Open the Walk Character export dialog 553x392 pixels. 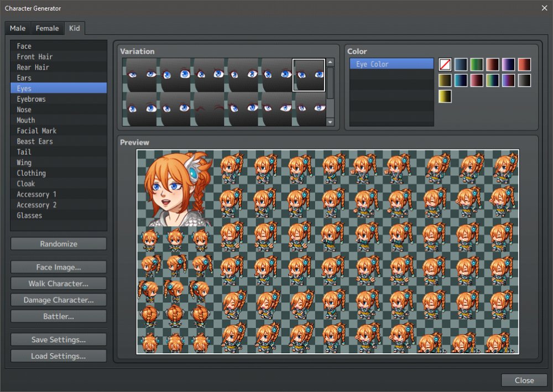[x=58, y=283]
